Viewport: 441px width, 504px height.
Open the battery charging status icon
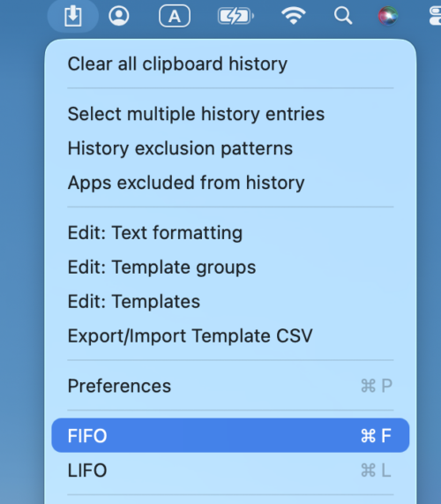pos(235,16)
